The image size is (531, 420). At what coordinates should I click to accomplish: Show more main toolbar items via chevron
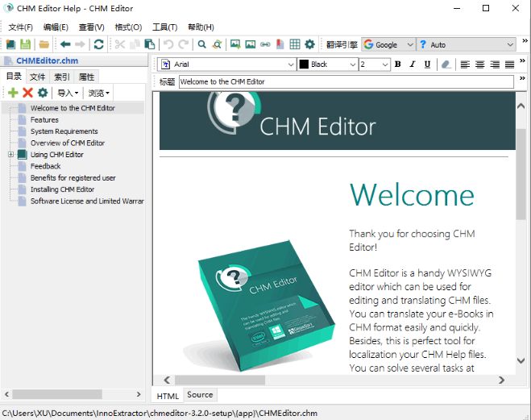pyautogui.click(x=525, y=40)
